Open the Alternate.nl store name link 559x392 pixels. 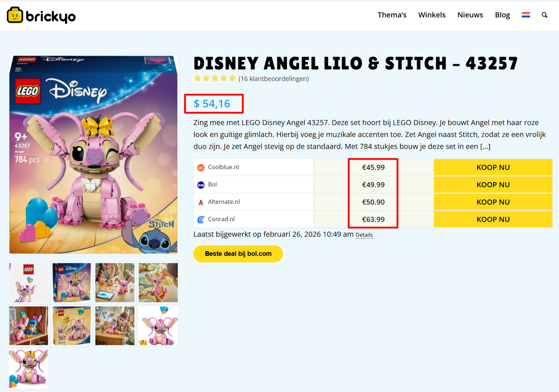coord(224,202)
